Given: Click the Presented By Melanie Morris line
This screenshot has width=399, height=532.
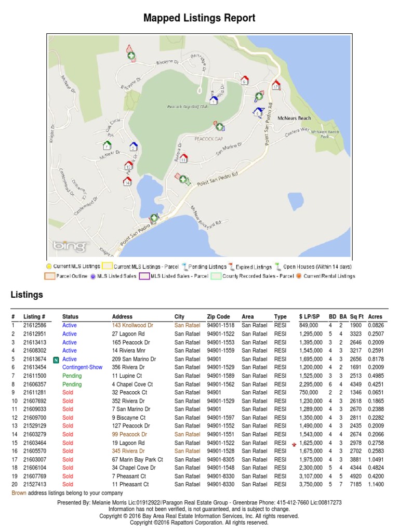Looking at the screenshot, I should coord(199,502).
